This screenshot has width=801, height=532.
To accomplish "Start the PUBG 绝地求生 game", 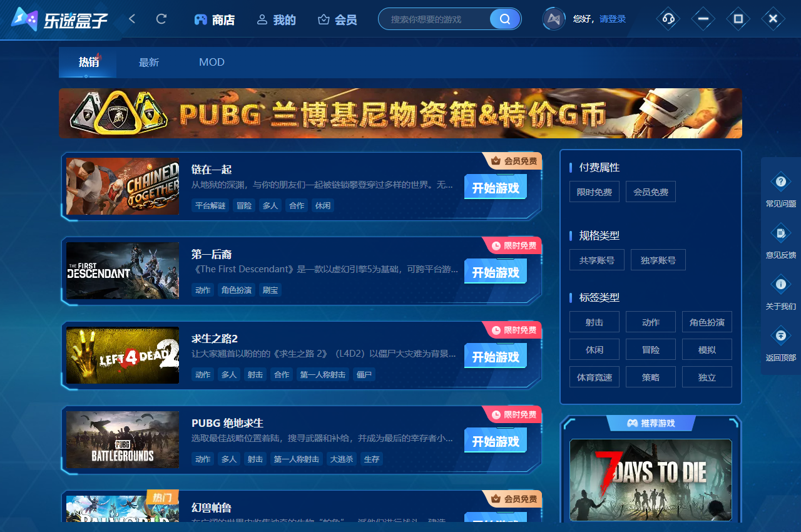I will pyautogui.click(x=496, y=441).
